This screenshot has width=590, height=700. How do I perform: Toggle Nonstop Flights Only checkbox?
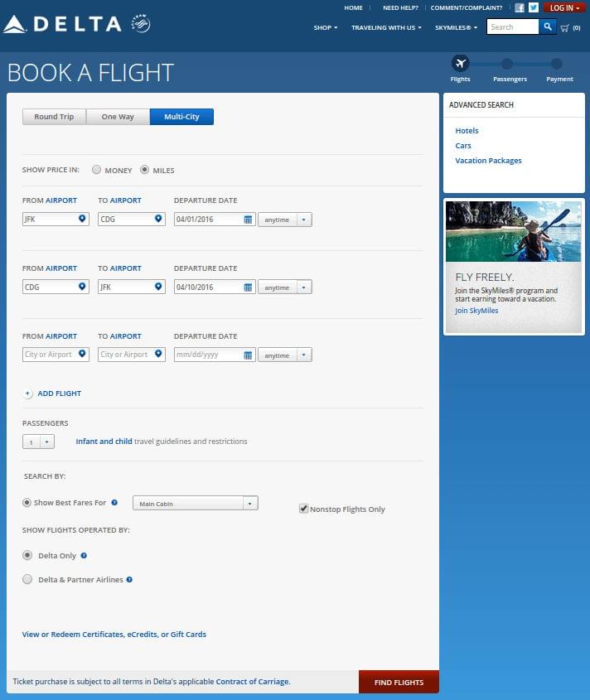coord(304,509)
